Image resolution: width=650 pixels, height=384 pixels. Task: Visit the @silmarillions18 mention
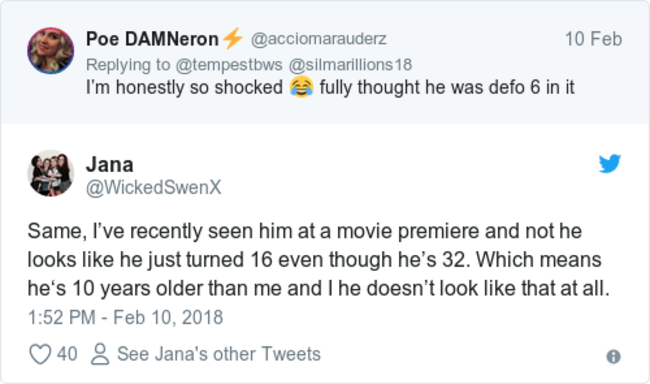[x=350, y=65]
